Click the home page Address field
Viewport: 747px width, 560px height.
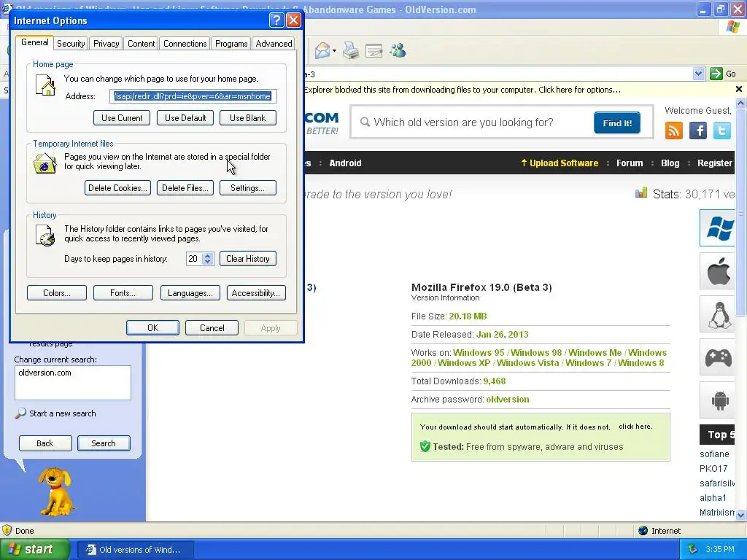(x=193, y=96)
